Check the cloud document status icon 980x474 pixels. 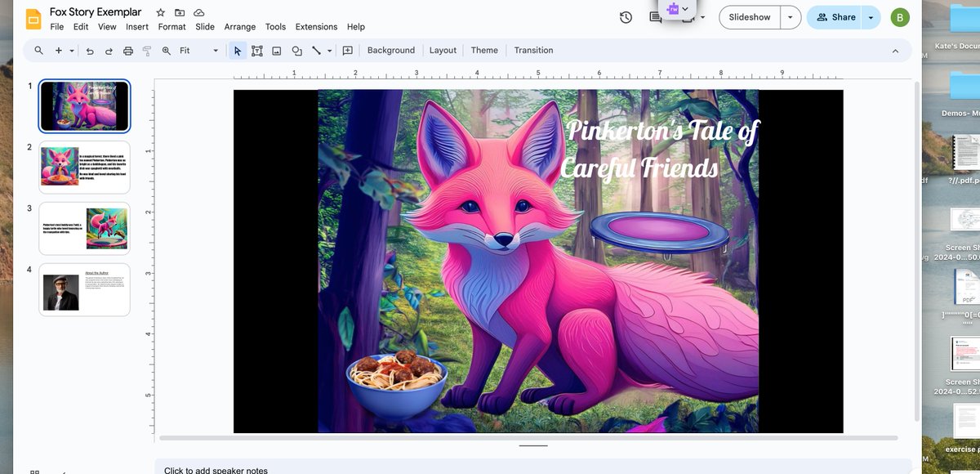[x=198, y=12]
